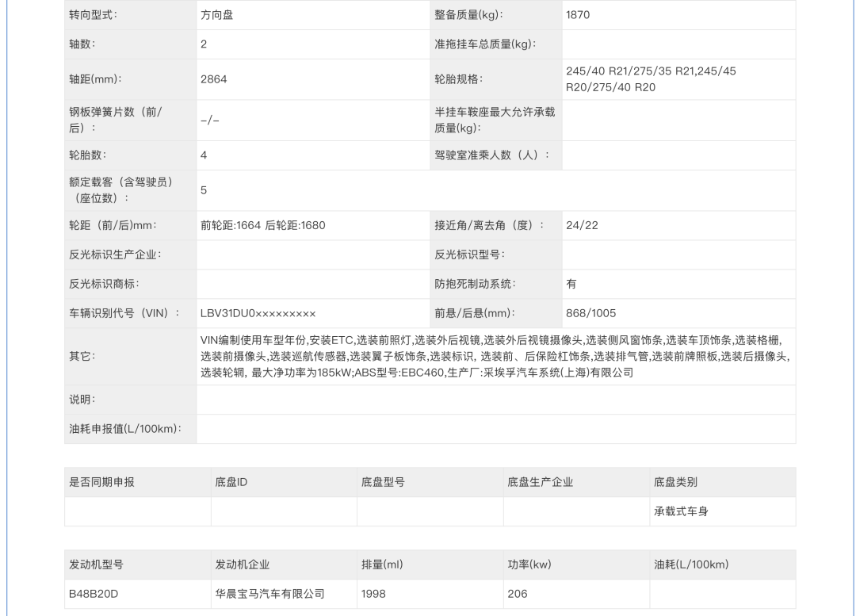Select the engine model B48B20D
The height and width of the screenshot is (616, 856).
pos(94,594)
